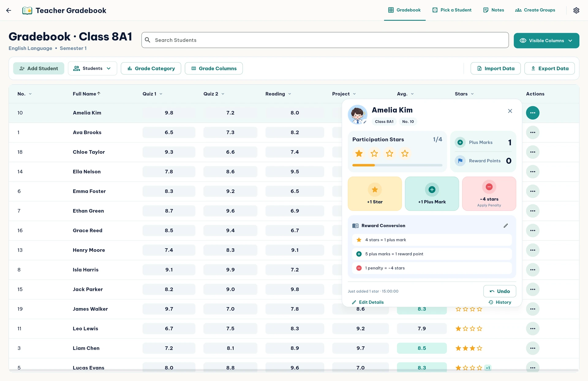The width and height of the screenshot is (588, 381).
Task: Open actions menu for Grace Reed
Action: coord(533,231)
